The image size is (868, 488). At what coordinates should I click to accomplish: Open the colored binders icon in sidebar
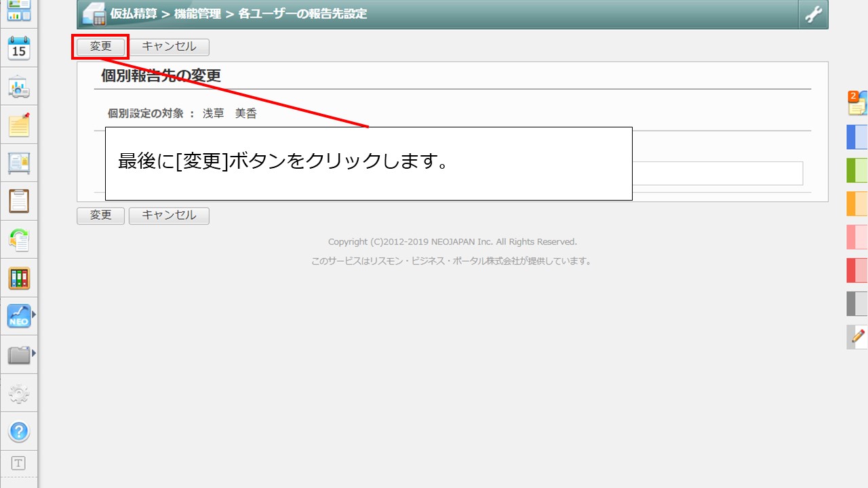pyautogui.click(x=19, y=278)
